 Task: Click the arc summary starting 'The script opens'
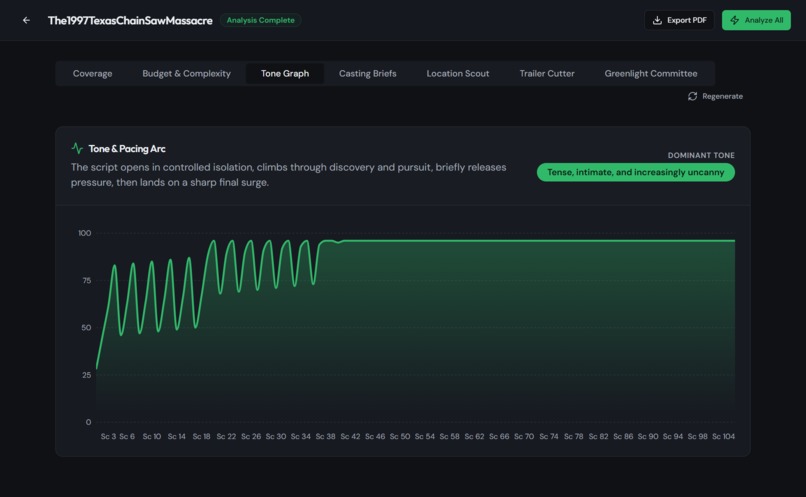click(x=288, y=175)
